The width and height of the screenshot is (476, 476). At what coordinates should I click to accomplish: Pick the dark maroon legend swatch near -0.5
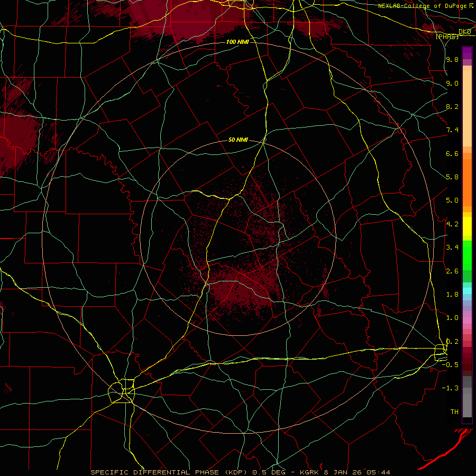[x=467, y=367]
